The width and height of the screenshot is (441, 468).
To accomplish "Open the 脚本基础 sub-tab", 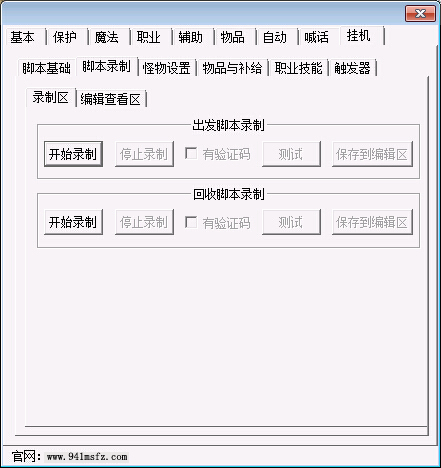I will [x=47, y=68].
